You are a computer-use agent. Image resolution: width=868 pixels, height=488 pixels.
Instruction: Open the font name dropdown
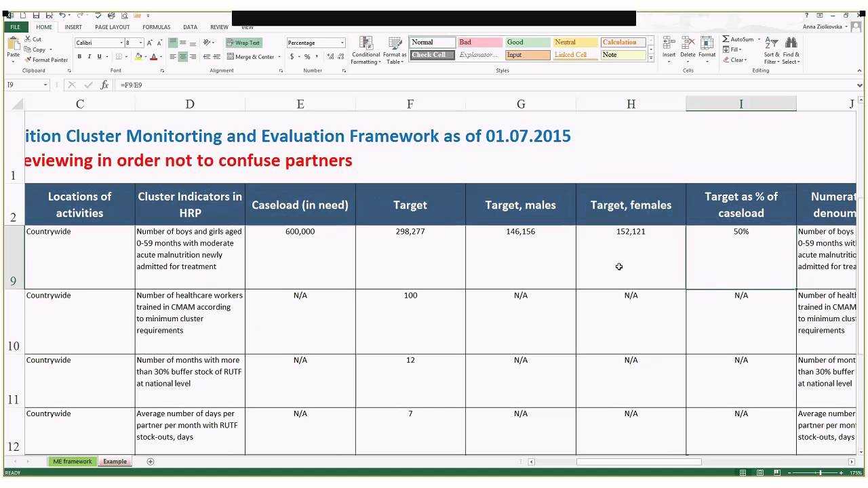pos(121,43)
